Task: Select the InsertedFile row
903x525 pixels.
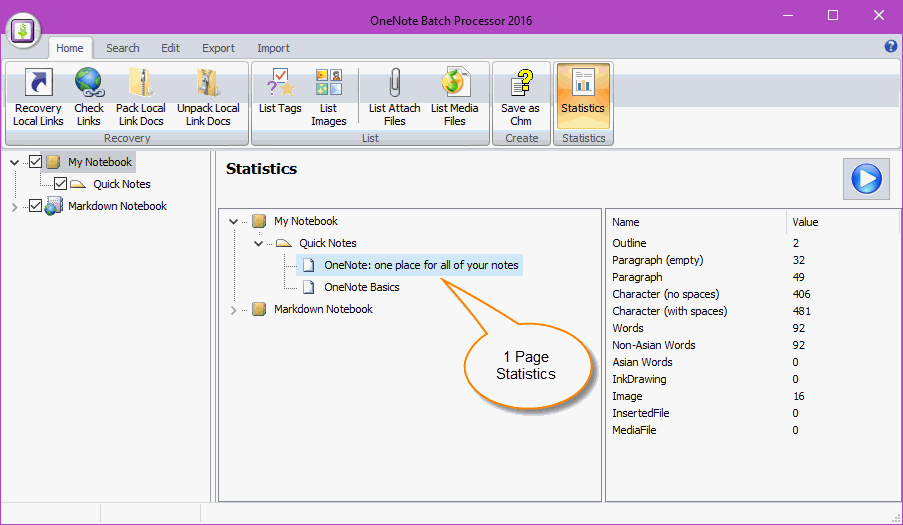Action: 753,413
